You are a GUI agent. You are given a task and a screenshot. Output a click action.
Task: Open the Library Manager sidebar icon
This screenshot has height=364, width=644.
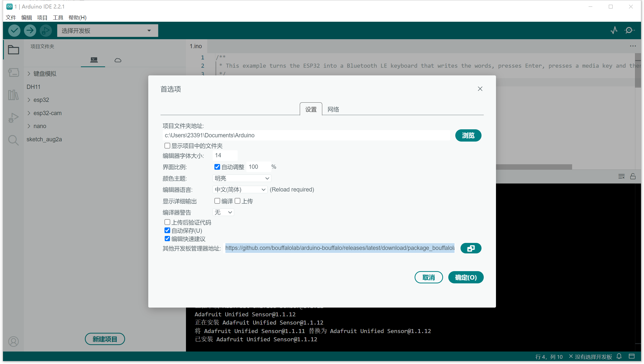point(13,95)
